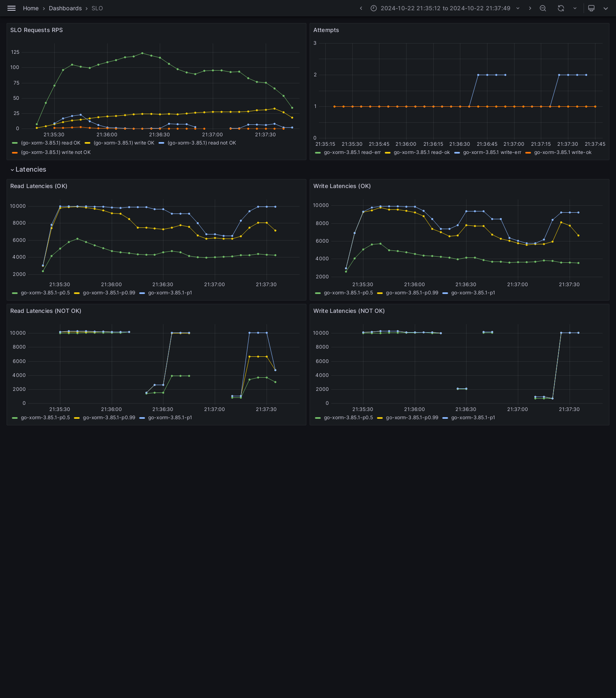Click orange swatch of write-ok Attempts legend
Viewport: 616px width, 698px height.
click(528, 152)
